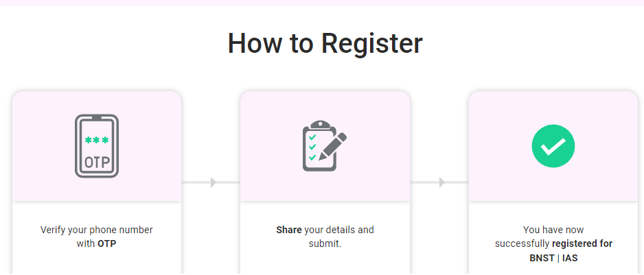Click the arrow between first and second cards
The width and height of the screenshot is (644, 275).
[213, 182]
